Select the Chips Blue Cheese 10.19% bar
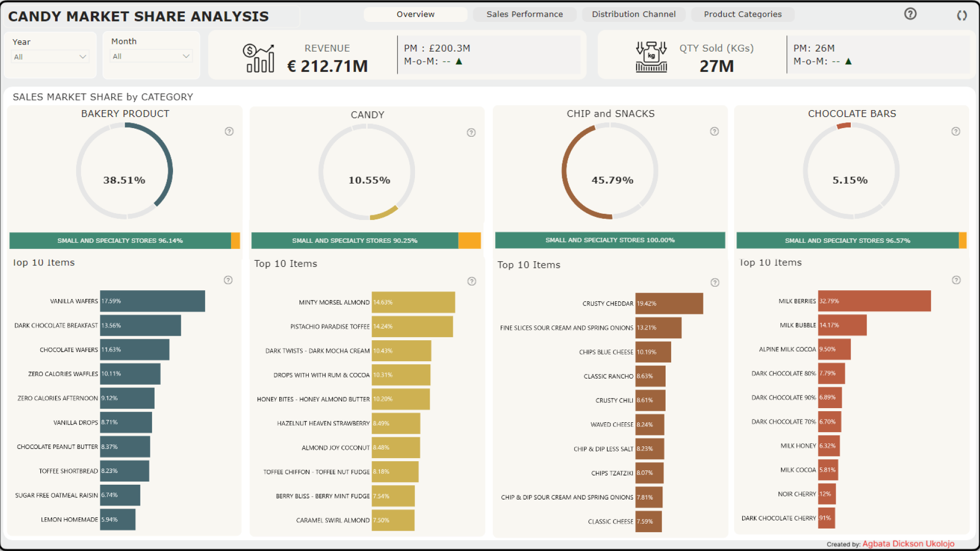The width and height of the screenshot is (980, 551). [653, 352]
